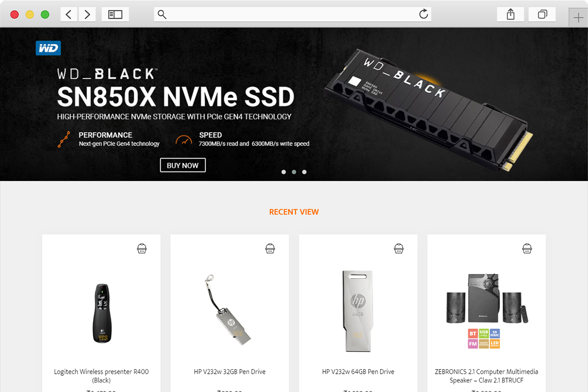Open the Logitech Wireless presenter R400 link
Screen dimensions: 588x392
(x=101, y=376)
